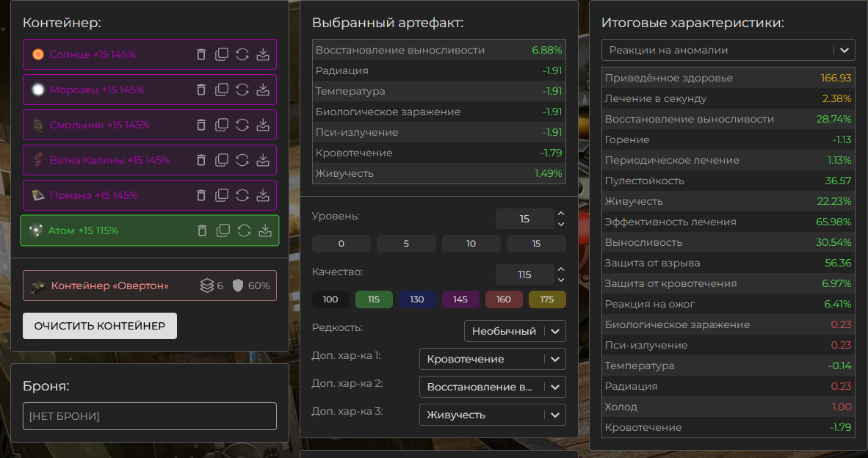Viewport: 868px width, 458px height.
Task: Choose the purple 145 quality swatch
Action: click(x=460, y=299)
